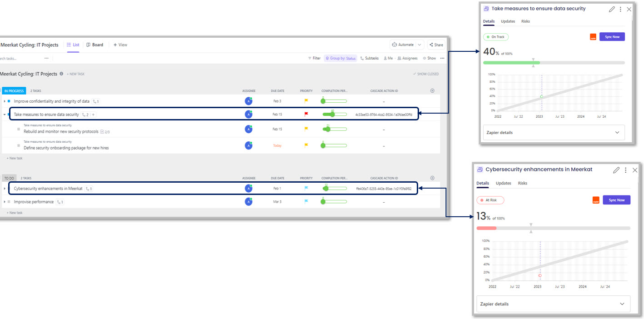This screenshot has width=644, height=319.
Task: Expand Zapier details in the data security panel
Action: (x=554, y=132)
